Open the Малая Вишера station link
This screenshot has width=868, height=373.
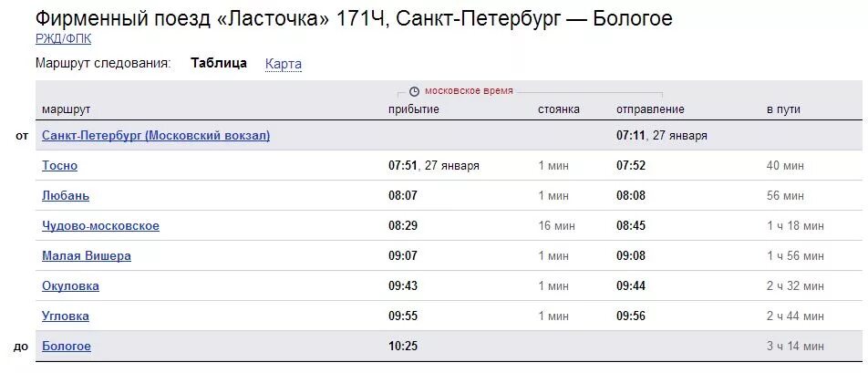[x=87, y=255]
